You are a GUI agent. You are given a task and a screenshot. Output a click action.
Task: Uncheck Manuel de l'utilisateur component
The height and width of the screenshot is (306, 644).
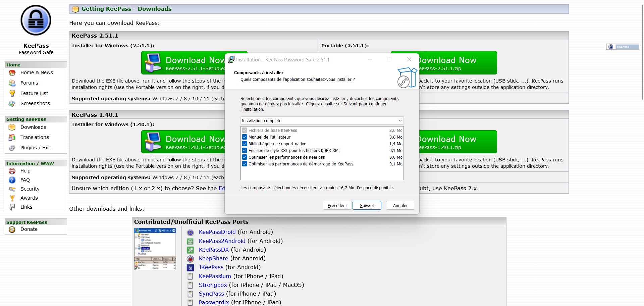245,137
